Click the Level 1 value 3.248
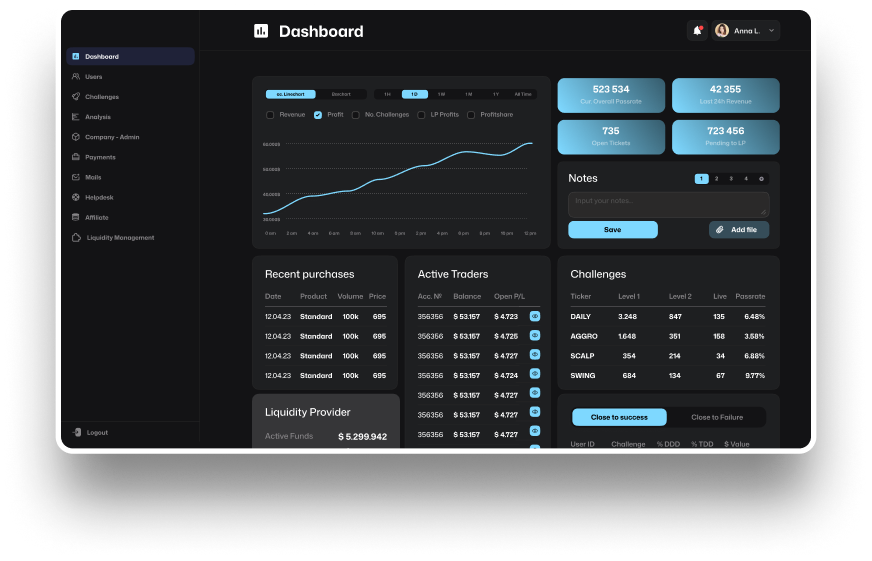Image resolution: width=872 pixels, height=561 pixels. point(627,316)
